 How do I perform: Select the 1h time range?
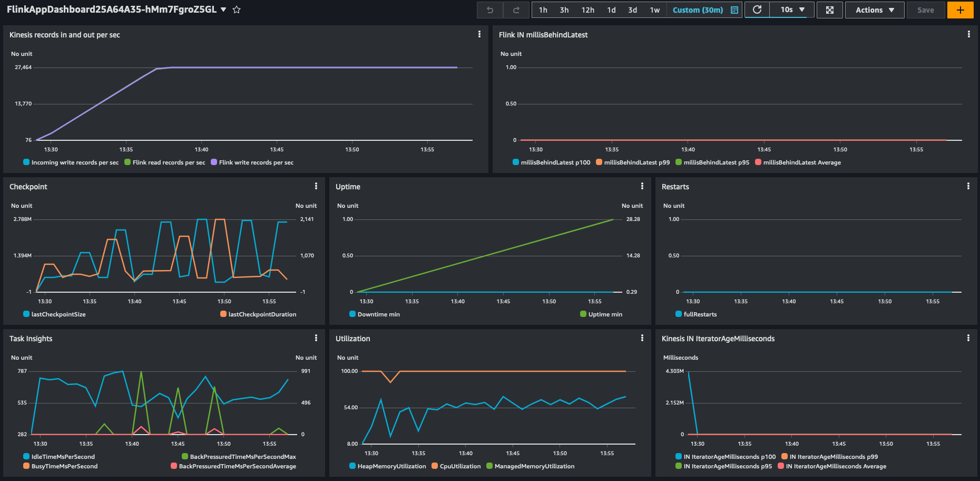coord(543,9)
